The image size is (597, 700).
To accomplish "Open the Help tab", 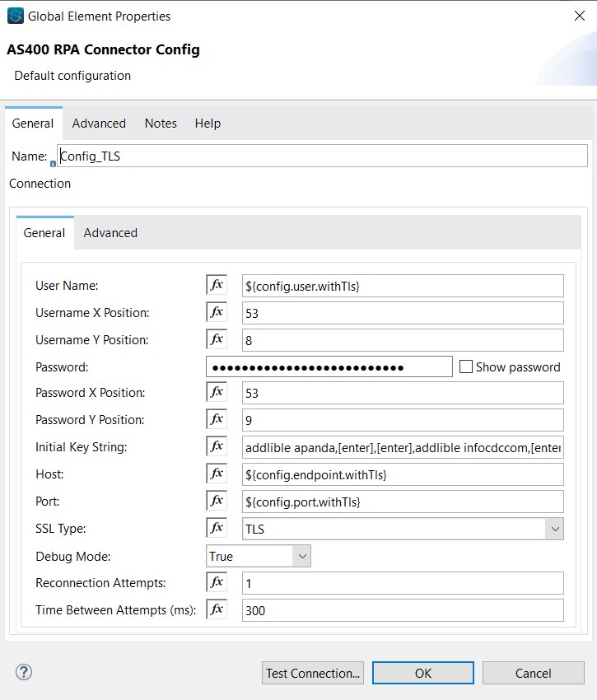I will pyautogui.click(x=208, y=124).
